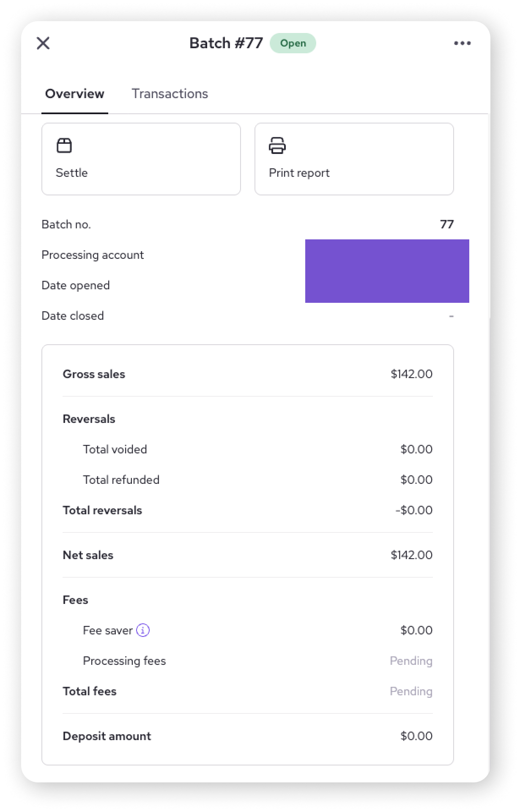Click the Total refunded row label

point(121,480)
